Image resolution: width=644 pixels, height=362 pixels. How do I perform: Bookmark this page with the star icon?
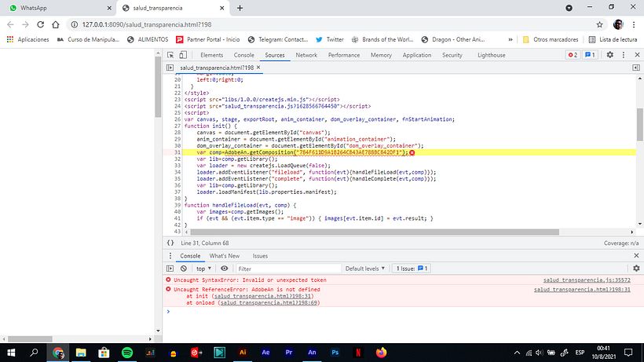pyautogui.click(x=600, y=24)
